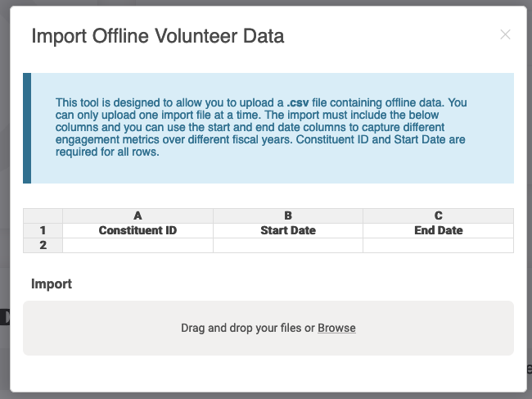Click the Import section heading
The image size is (532, 399).
click(52, 283)
